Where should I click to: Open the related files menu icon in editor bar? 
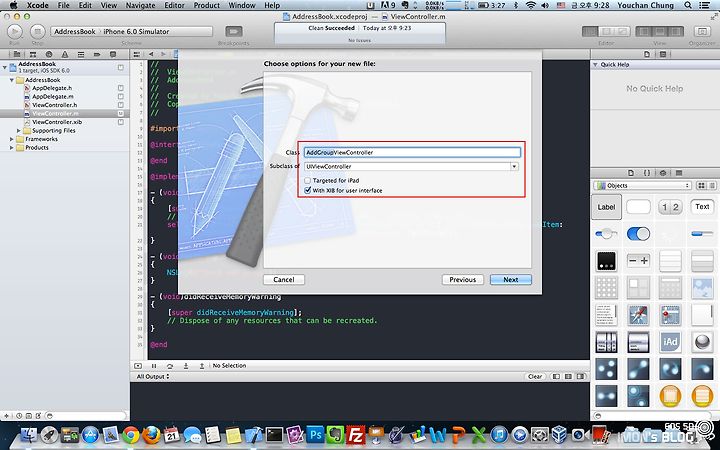click(x=137, y=54)
